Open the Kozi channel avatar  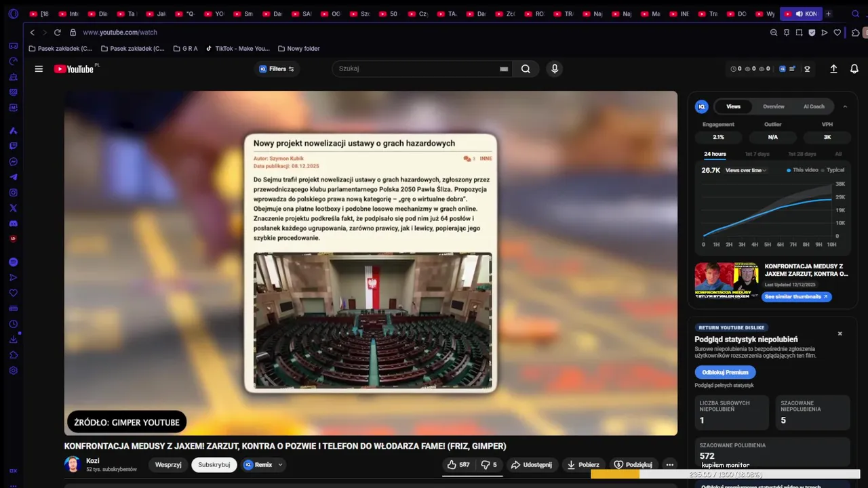(x=73, y=464)
